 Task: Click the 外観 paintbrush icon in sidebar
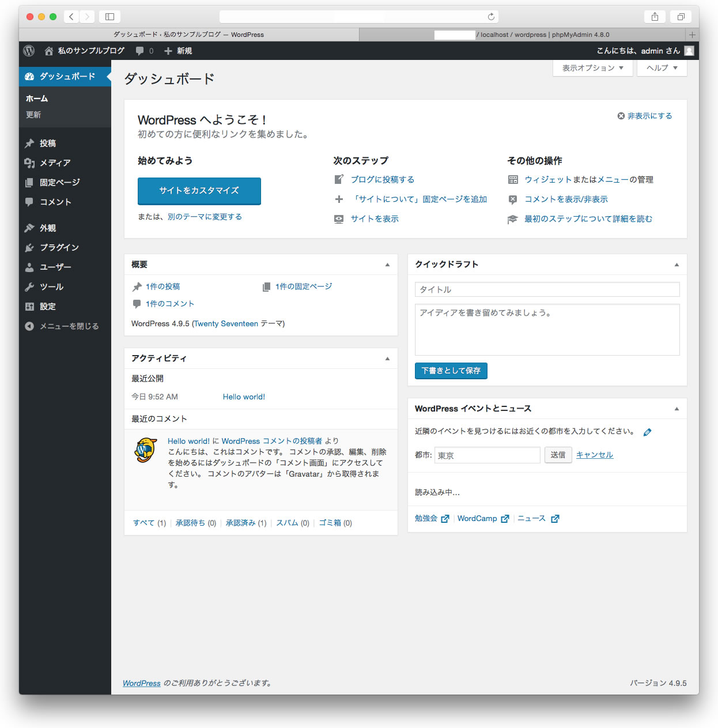[29, 228]
